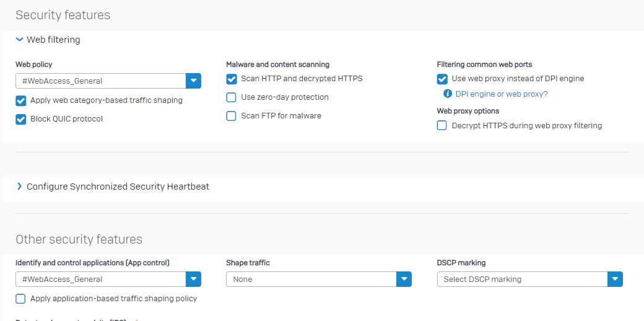Open the DPI engine or web proxy? link
644x321 pixels.
tap(502, 94)
